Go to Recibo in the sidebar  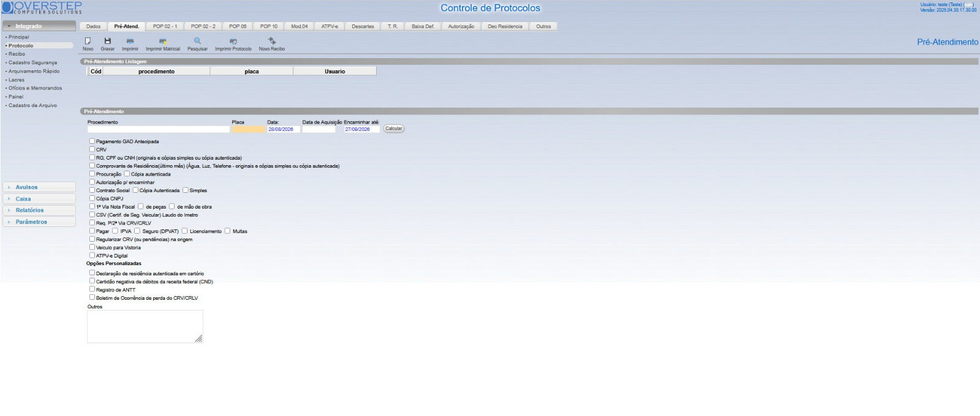click(17, 54)
